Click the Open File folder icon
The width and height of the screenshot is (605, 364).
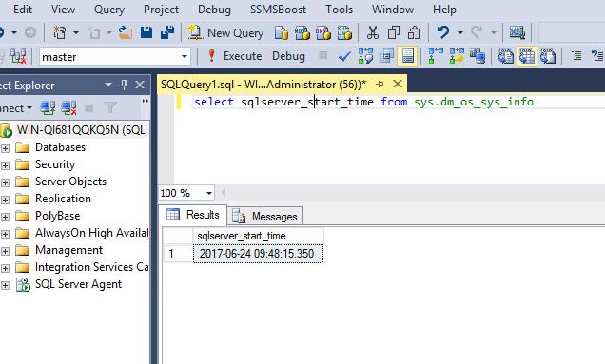tap(125, 32)
